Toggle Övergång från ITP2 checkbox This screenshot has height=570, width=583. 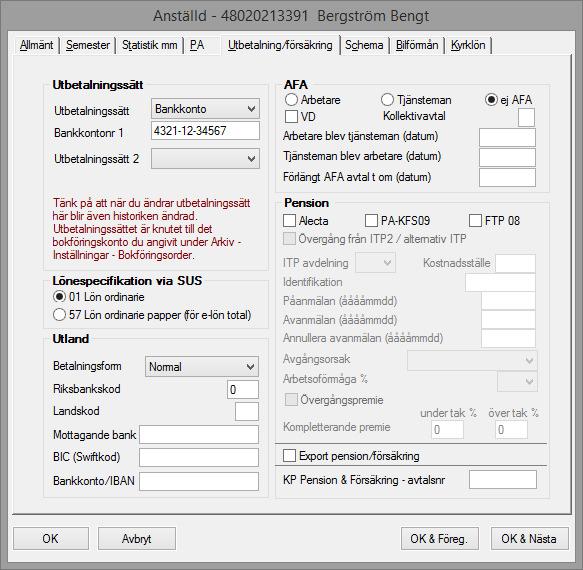click(290, 238)
